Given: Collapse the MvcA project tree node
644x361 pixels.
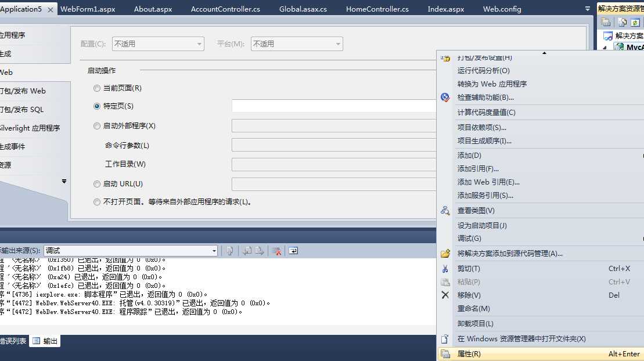Looking at the screenshot, I should point(605,48).
